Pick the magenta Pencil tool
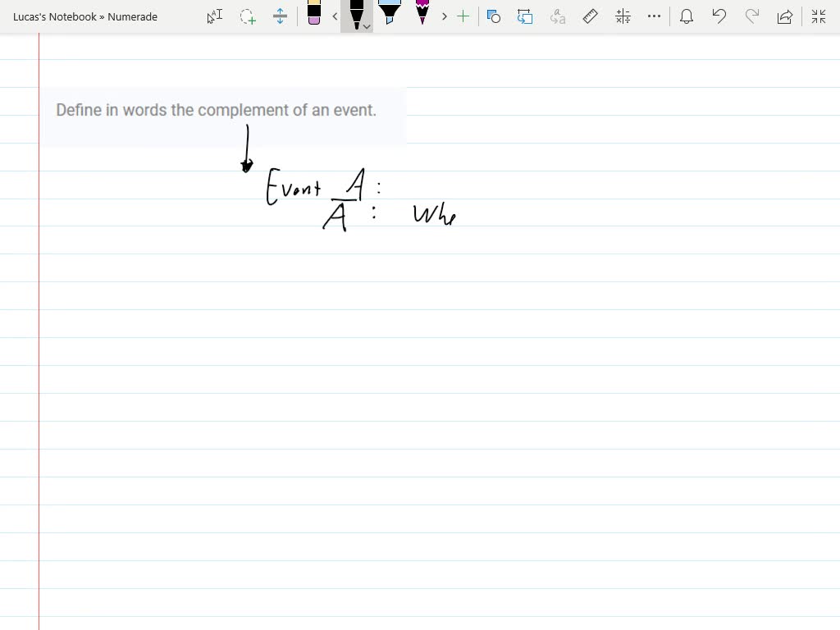 [x=421, y=15]
